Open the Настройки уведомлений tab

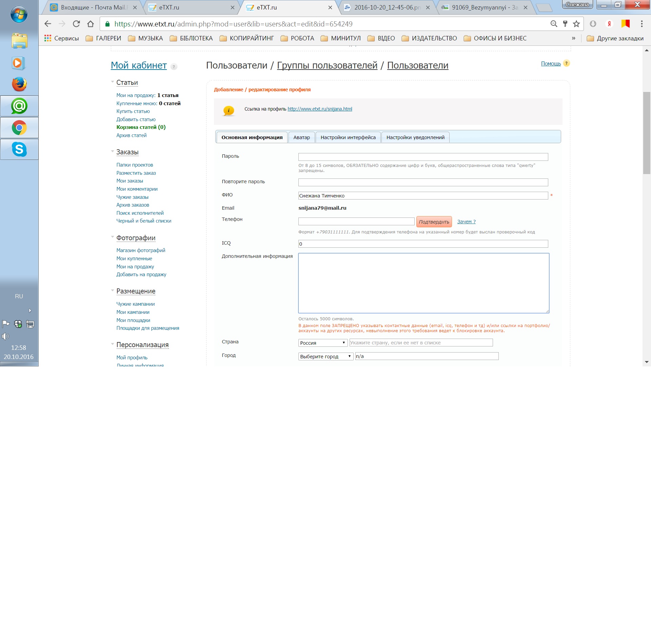415,137
